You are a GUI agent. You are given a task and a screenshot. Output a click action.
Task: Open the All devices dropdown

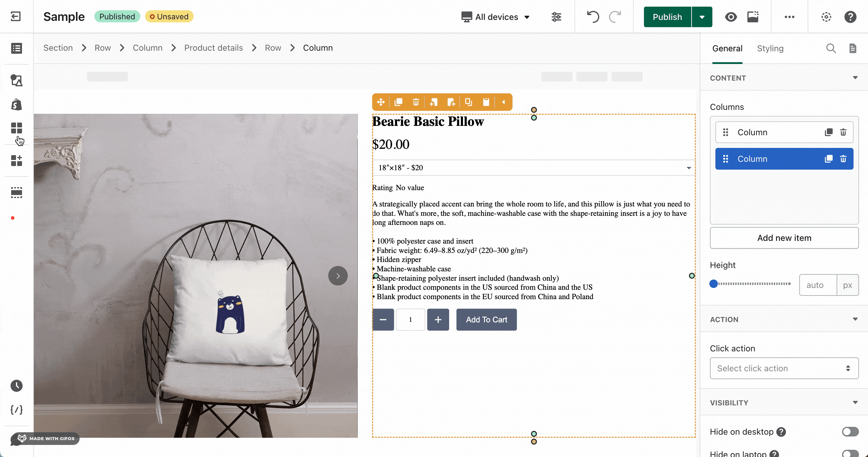pos(495,17)
